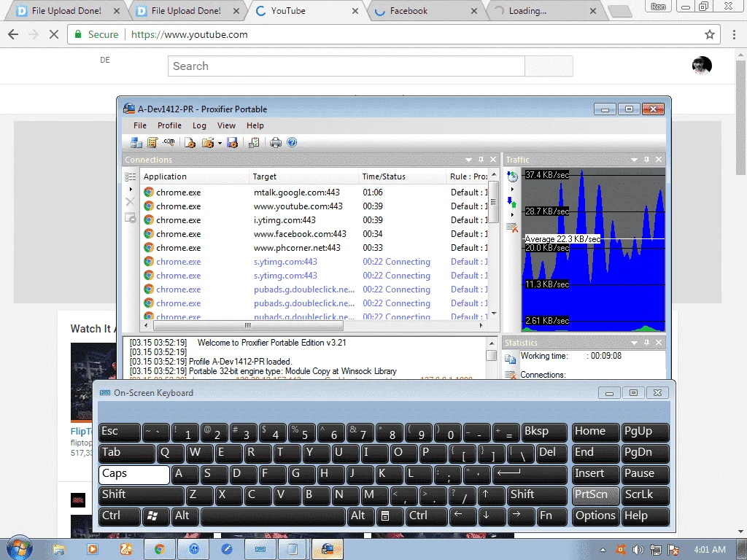Click the YouTube Search input field
Screen dimensions: 747x560
pyautogui.click(x=347, y=66)
